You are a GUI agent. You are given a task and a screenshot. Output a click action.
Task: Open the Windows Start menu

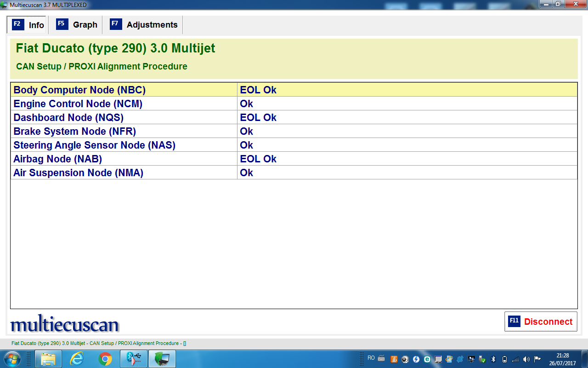pyautogui.click(x=12, y=358)
